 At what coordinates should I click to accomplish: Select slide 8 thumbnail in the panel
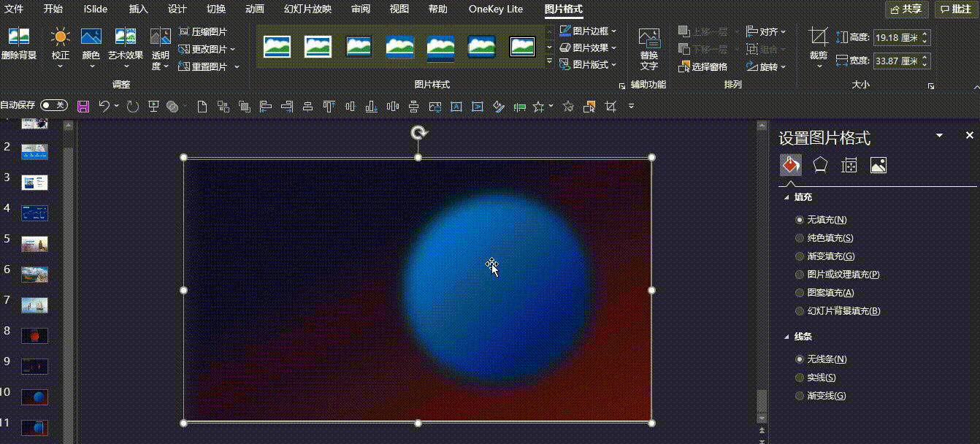coord(34,335)
